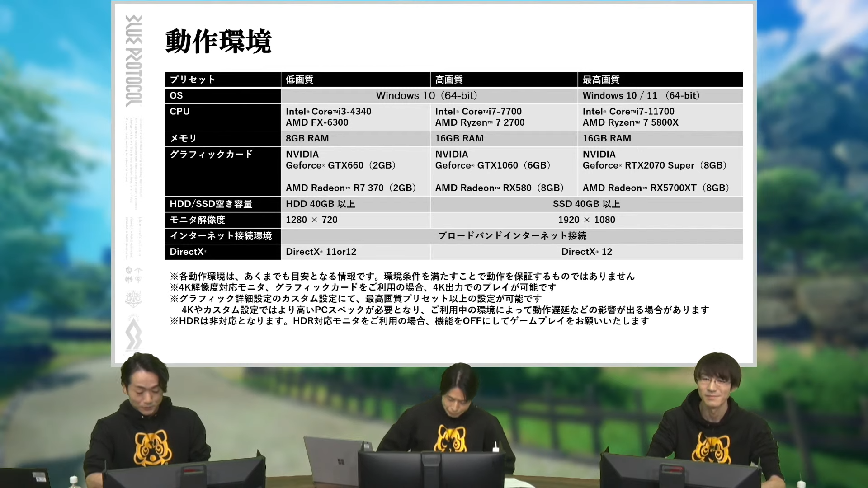The image size is (868, 488).
Task: Click the 1920 × 1080 resolution cell
Action: coord(587,220)
